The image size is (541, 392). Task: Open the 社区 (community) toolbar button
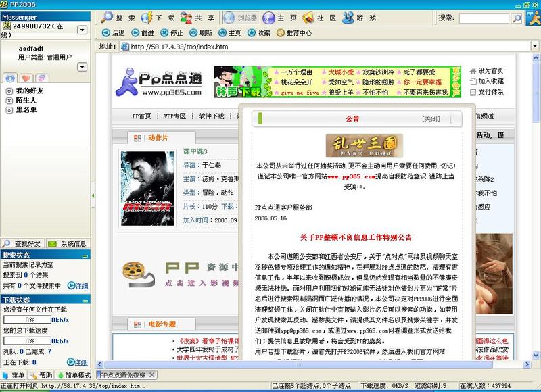(319, 18)
